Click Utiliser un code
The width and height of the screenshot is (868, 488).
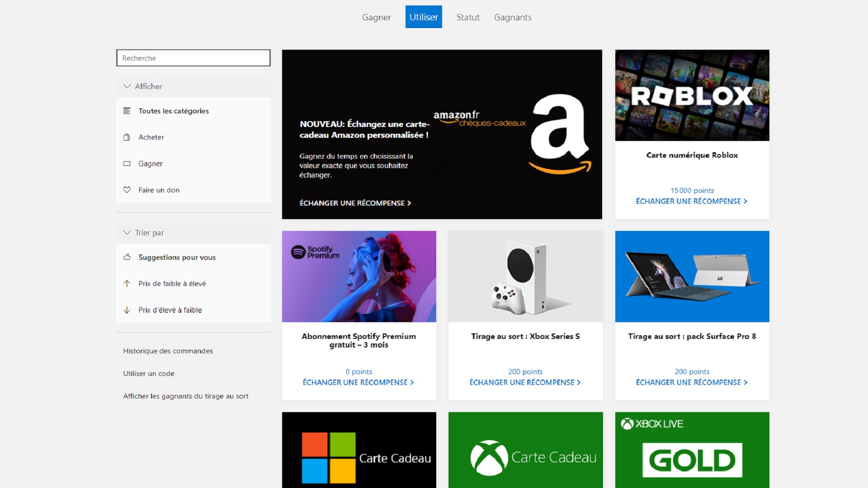coord(149,373)
